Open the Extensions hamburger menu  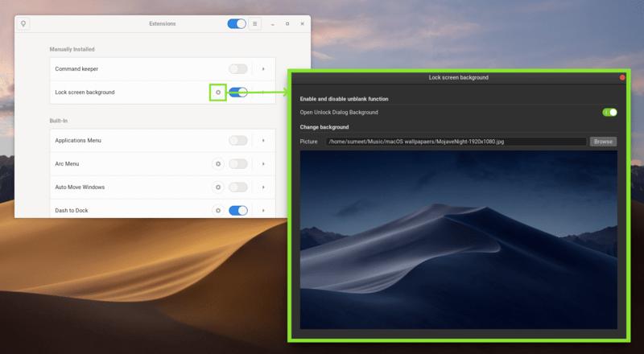[x=255, y=24]
